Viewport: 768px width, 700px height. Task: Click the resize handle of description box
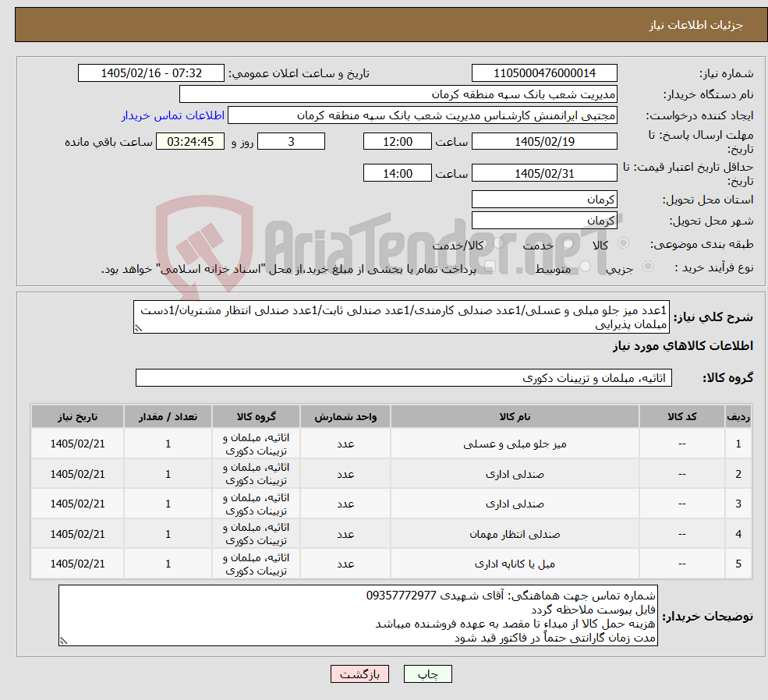(x=138, y=328)
